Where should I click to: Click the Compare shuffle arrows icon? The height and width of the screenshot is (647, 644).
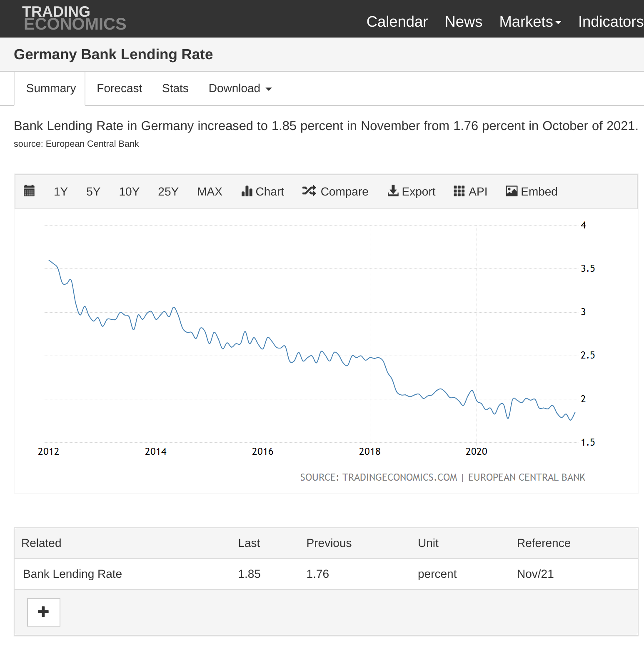(309, 191)
